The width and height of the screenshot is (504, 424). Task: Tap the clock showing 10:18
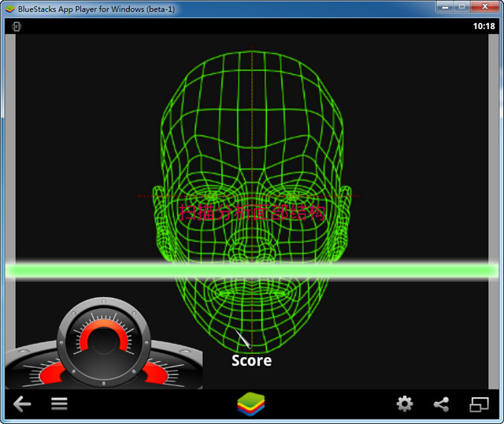(484, 26)
